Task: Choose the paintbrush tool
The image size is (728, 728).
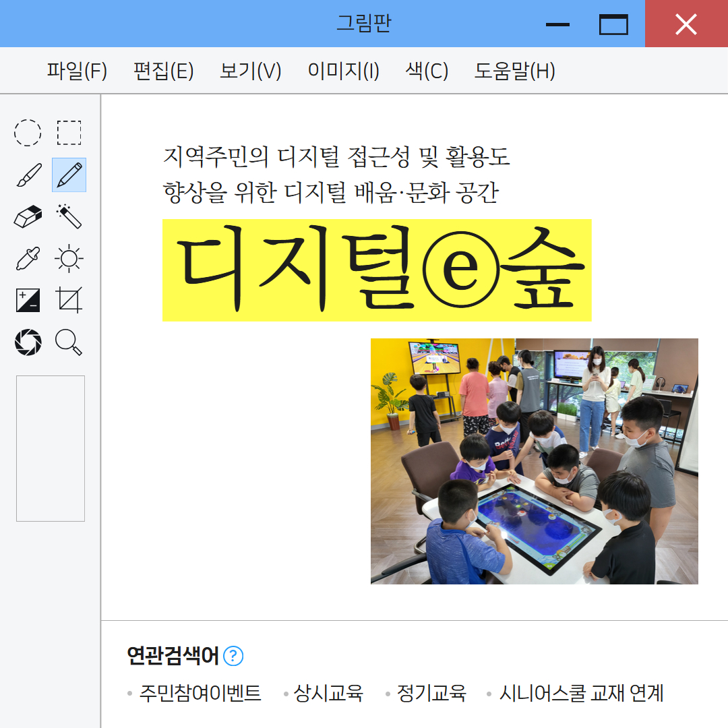Action: click(28, 175)
